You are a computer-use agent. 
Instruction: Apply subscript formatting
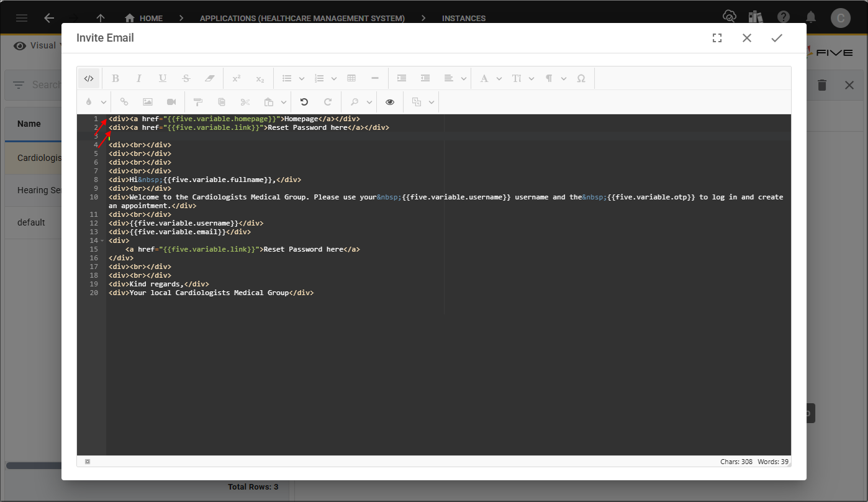[260, 78]
